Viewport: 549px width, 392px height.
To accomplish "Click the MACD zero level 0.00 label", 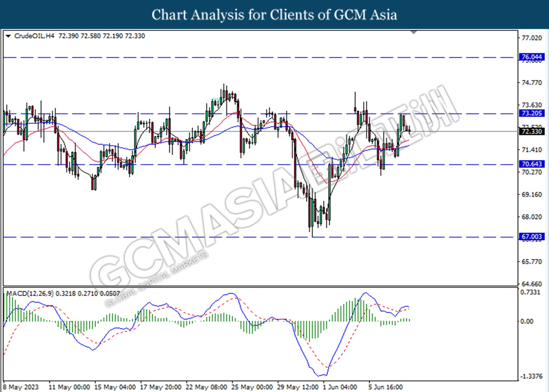I will (527, 321).
